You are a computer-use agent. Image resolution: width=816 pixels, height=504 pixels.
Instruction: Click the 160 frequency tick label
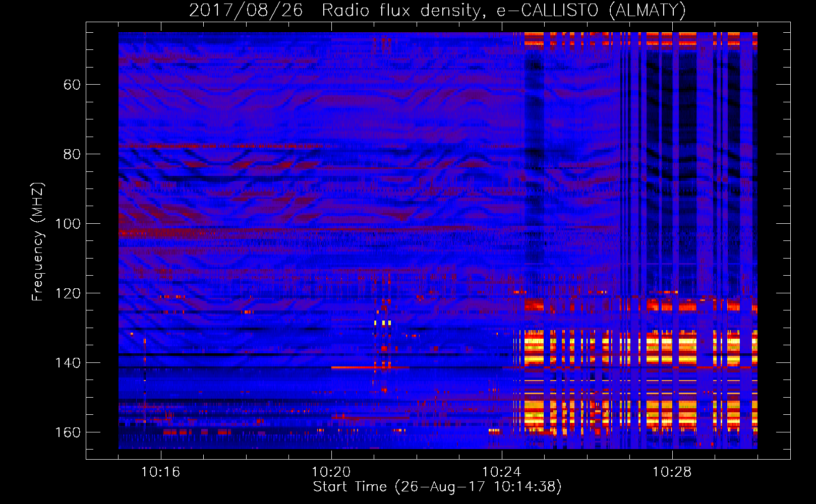[68, 432]
